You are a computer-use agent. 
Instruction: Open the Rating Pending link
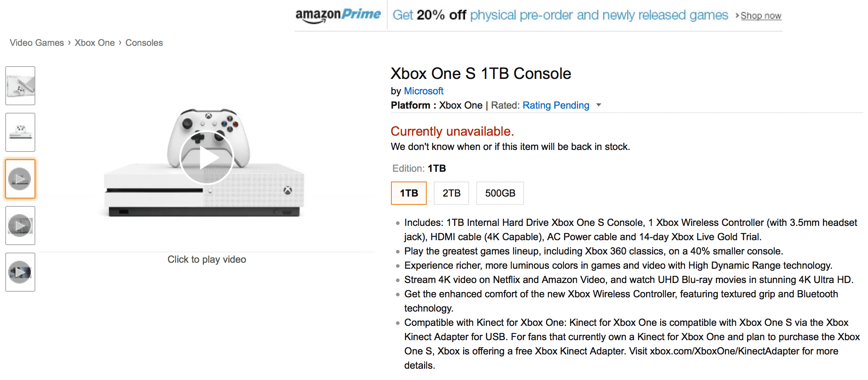tap(556, 105)
